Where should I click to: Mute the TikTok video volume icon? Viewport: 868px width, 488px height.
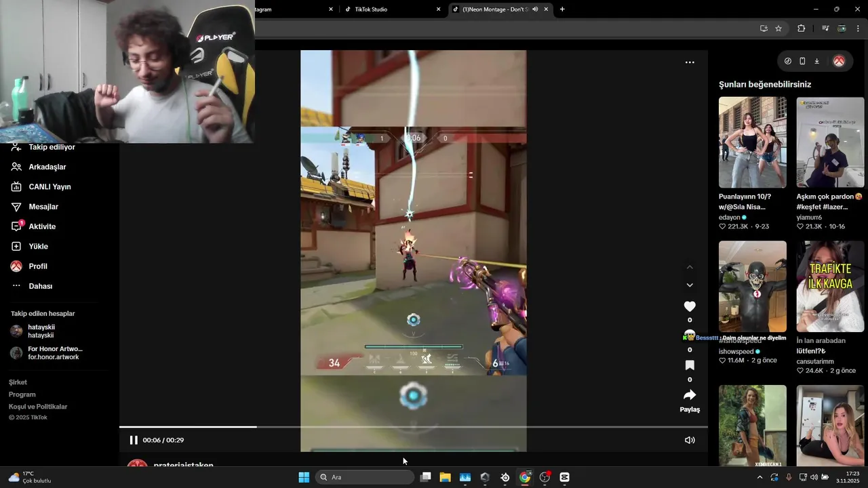click(x=690, y=440)
